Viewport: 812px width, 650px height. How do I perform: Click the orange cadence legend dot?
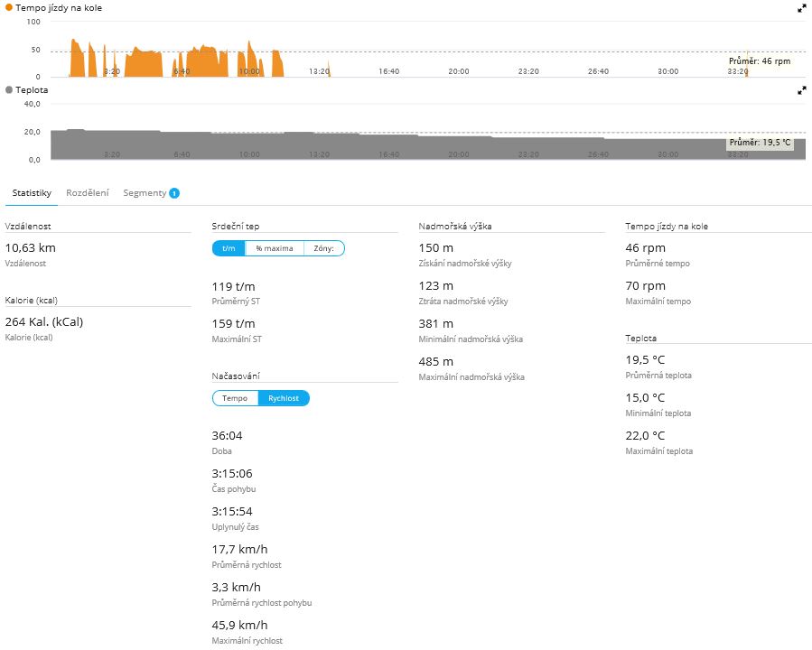point(9,7)
